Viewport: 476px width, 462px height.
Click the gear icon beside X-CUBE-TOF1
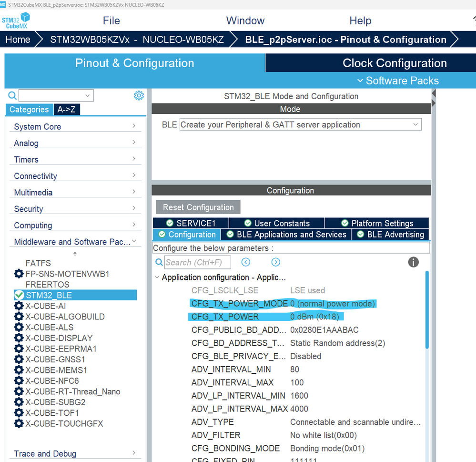[19, 413]
